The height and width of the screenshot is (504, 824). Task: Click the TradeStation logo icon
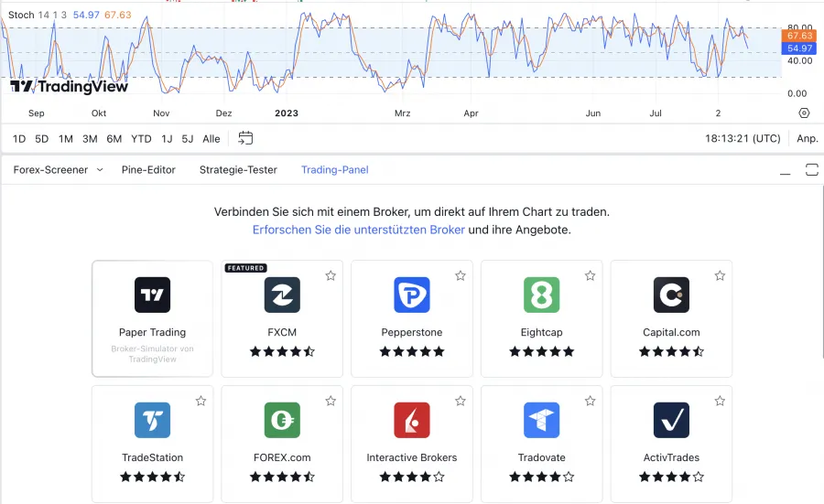tap(152, 420)
